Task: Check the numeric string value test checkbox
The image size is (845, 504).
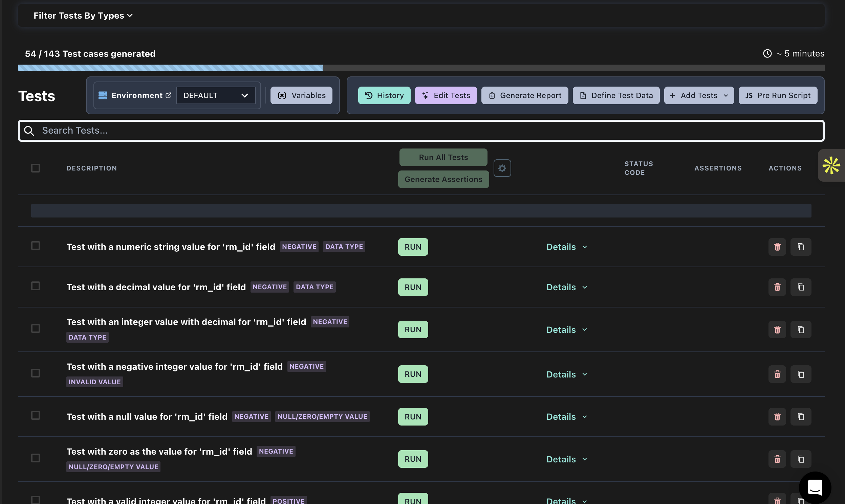Action: pyautogui.click(x=36, y=246)
